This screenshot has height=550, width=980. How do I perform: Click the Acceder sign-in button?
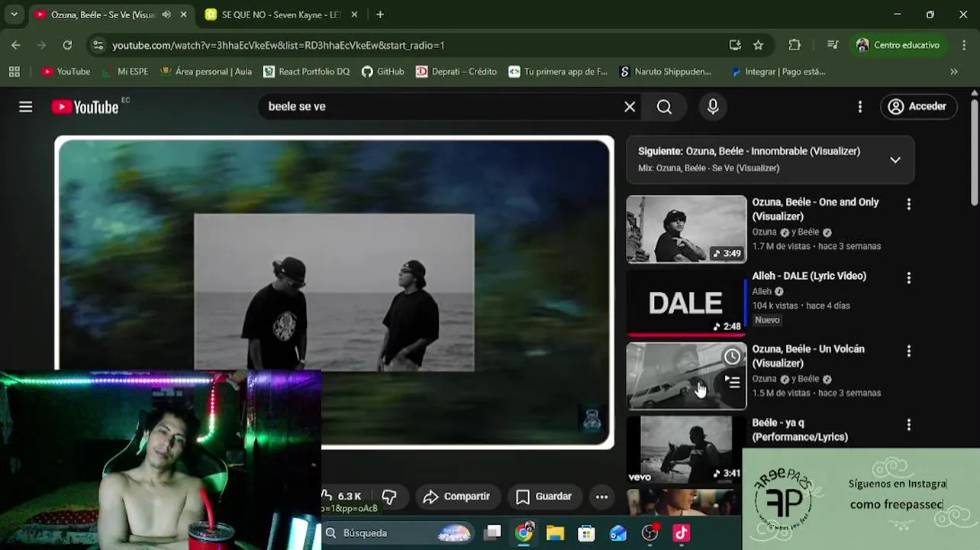pyautogui.click(x=917, y=107)
